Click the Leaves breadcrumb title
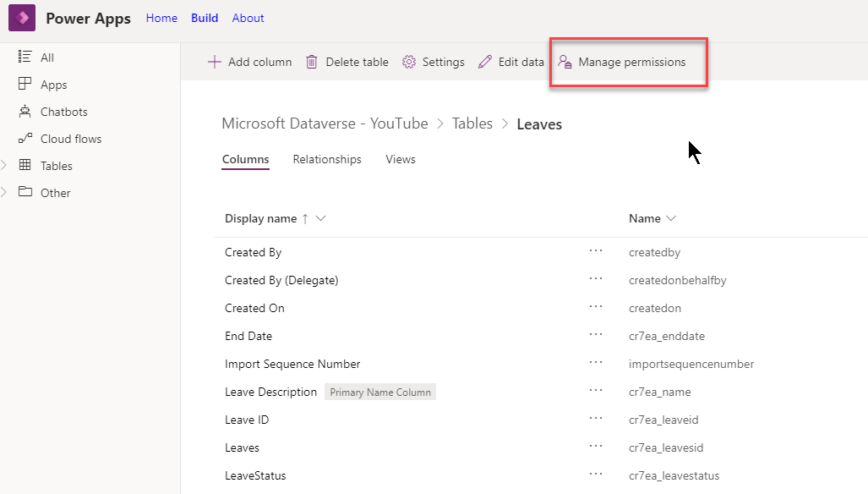Image resolution: width=868 pixels, height=494 pixels. (x=539, y=124)
